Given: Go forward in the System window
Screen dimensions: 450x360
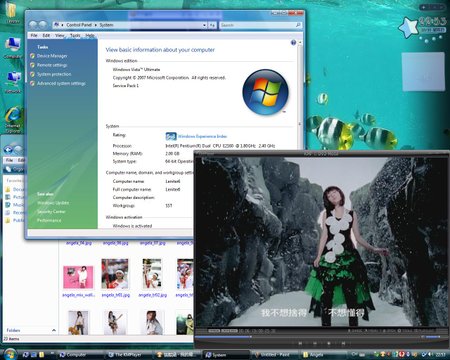Looking at the screenshot, I should (43, 25).
